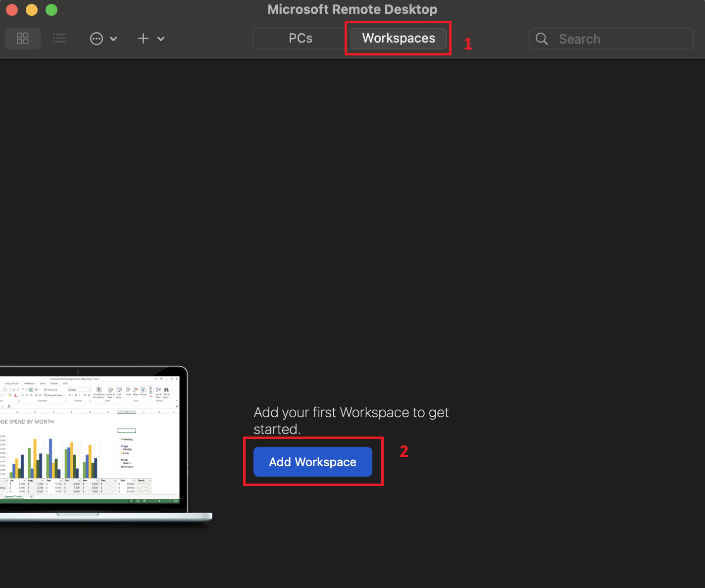
Task: Click the Add Workspace button
Action: pyautogui.click(x=313, y=462)
